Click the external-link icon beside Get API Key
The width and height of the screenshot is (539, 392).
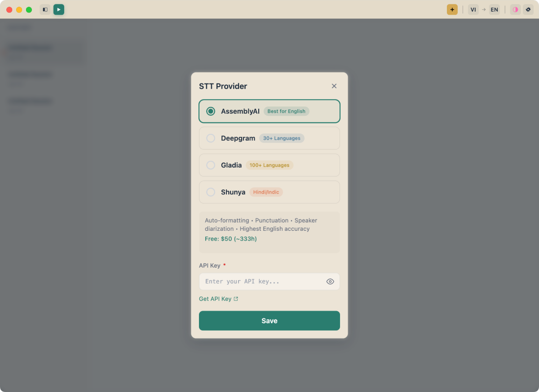236,299
